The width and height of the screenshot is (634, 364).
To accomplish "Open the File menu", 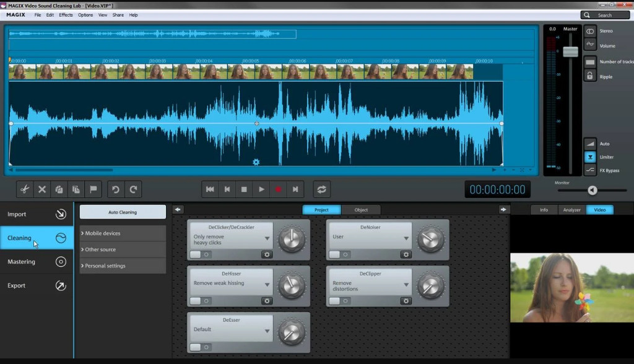I will click(x=38, y=15).
